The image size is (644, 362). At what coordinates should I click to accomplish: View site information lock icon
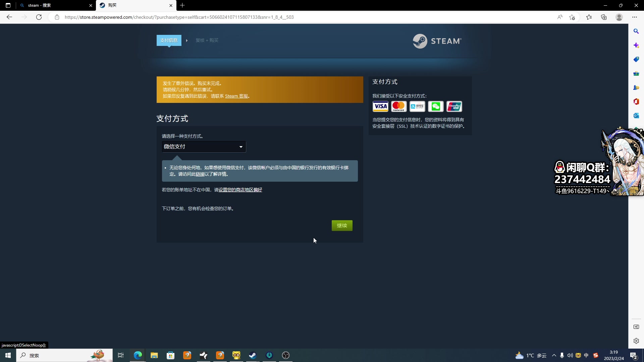(x=57, y=17)
